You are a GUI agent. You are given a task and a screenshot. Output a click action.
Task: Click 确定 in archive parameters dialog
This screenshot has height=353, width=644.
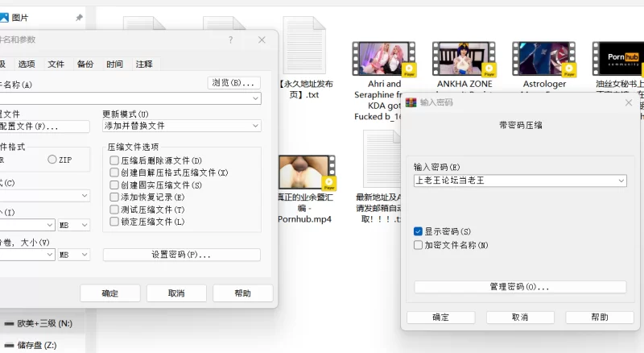coord(110,293)
